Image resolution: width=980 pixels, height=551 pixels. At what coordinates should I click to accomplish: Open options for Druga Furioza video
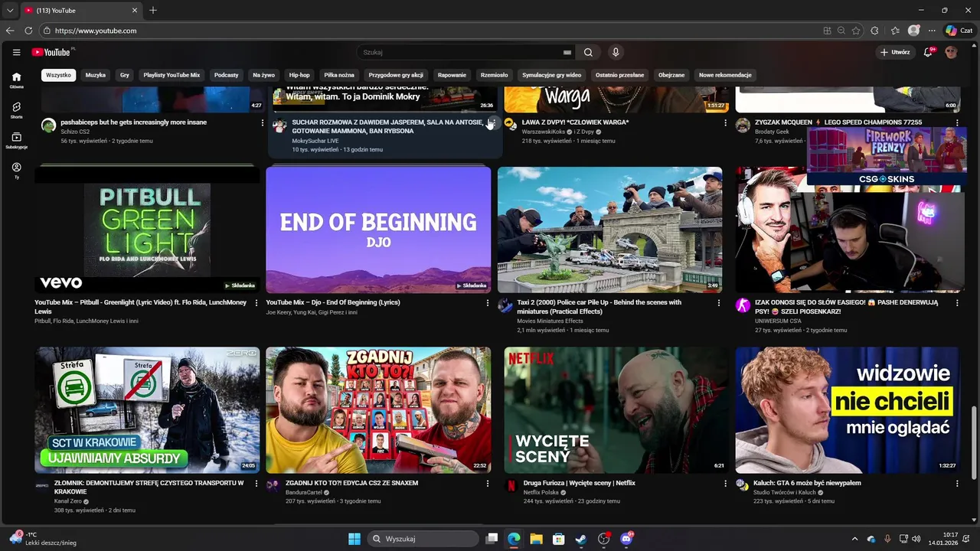726,484
